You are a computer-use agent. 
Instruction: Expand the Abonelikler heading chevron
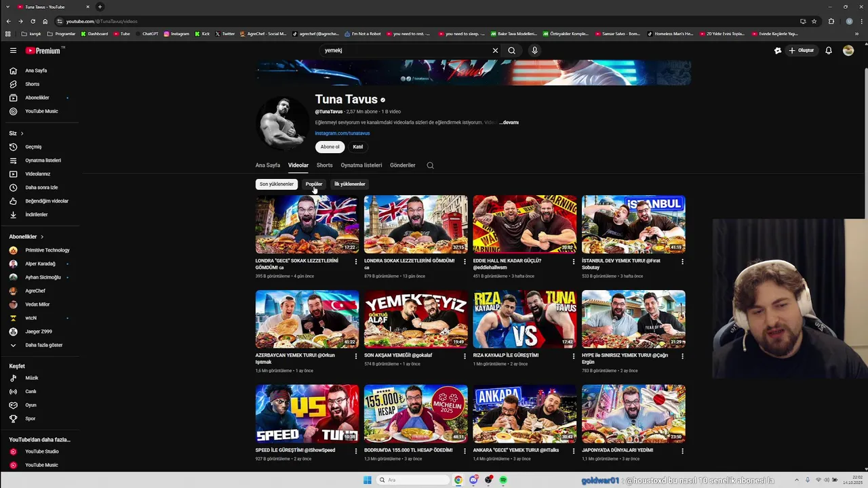click(42, 237)
